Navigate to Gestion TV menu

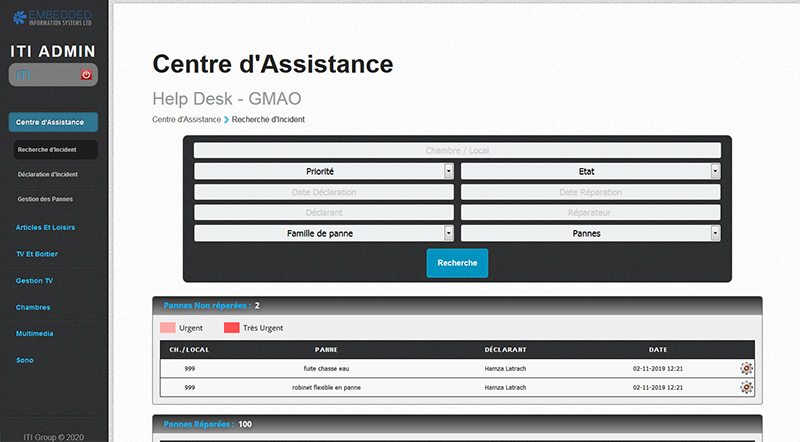(36, 281)
